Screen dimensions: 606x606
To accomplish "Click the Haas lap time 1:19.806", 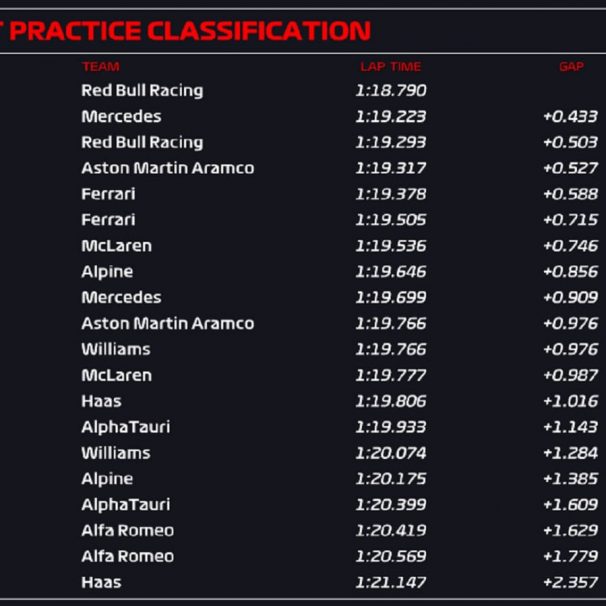I will click(x=391, y=401).
